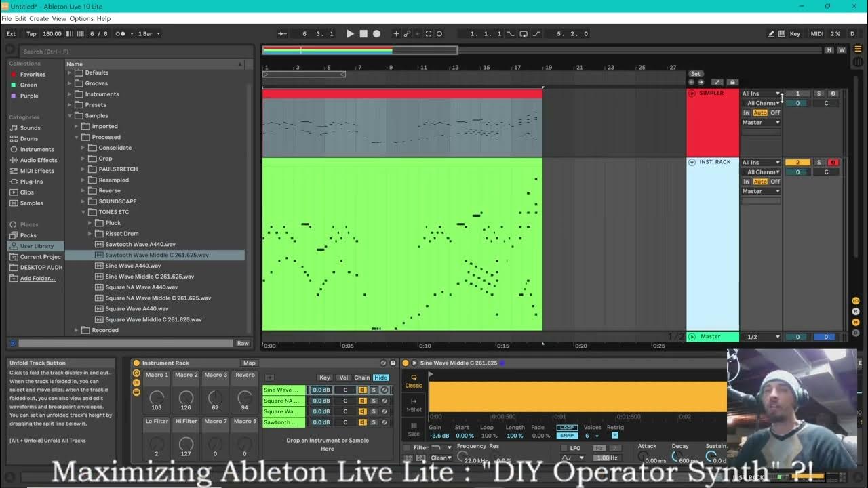This screenshot has height=488, width=868.
Task: Open the Edit menu
Action: pyautogui.click(x=20, y=18)
